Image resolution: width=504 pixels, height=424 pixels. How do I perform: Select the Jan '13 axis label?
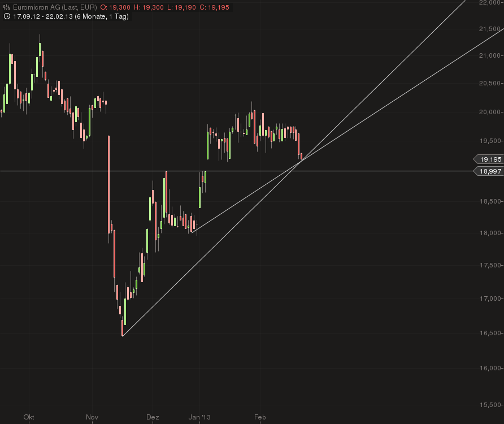201,417
